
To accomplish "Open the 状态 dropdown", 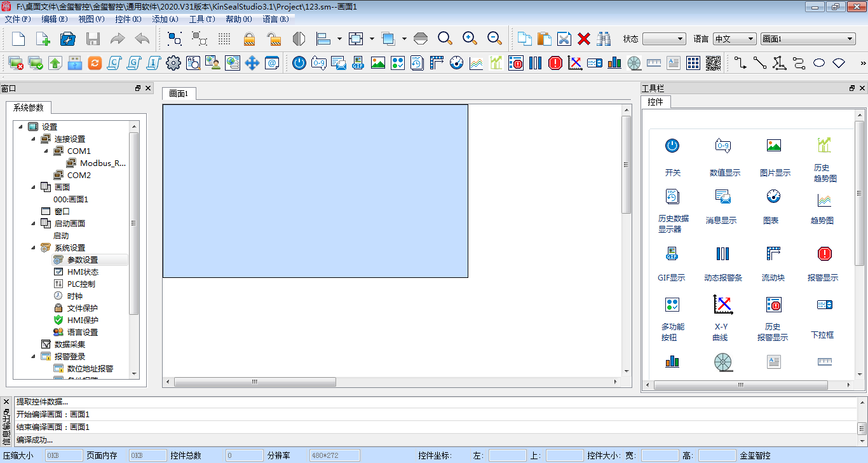I will pyautogui.click(x=664, y=39).
